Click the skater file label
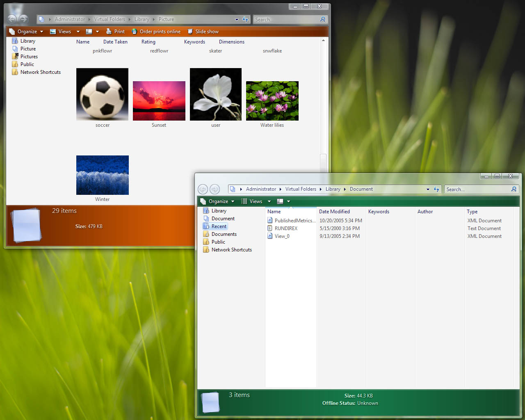This screenshot has width=525, height=420. (216, 51)
